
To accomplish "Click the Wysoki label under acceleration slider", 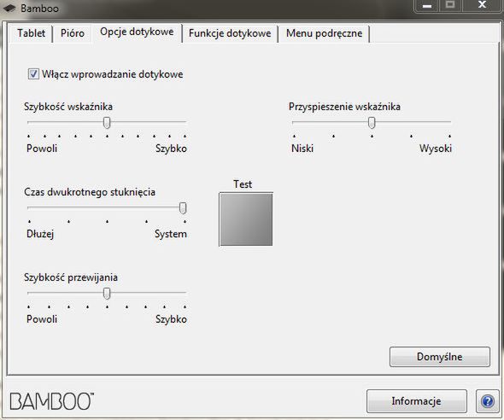I will pyautogui.click(x=436, y=149).
